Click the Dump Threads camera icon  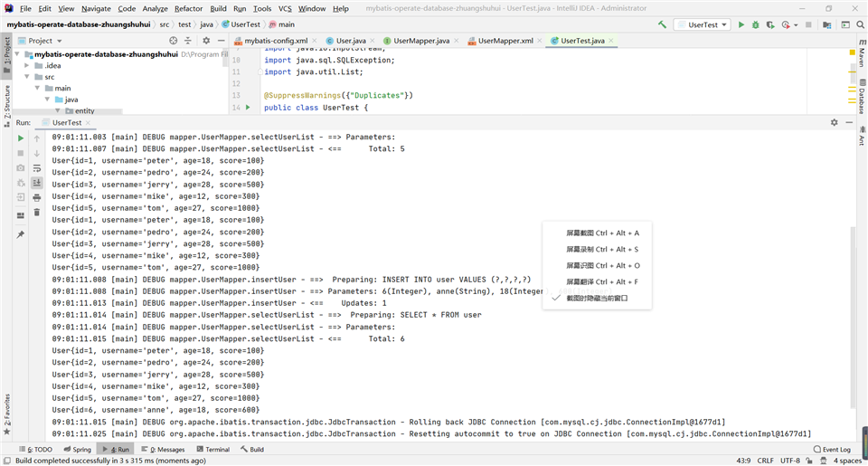(21, 167)
